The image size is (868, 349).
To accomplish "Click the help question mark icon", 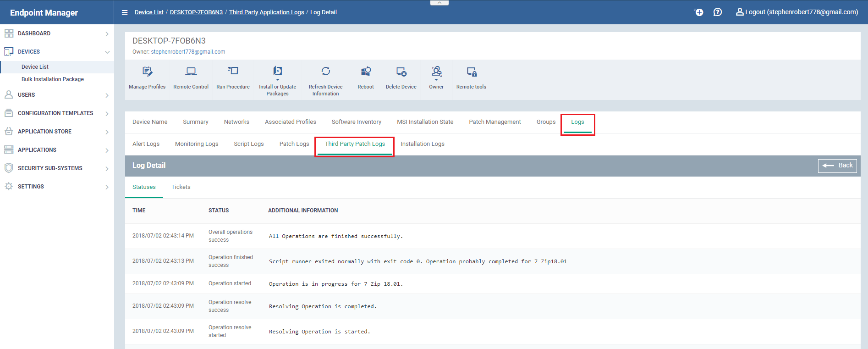I will tap(718, 12).
